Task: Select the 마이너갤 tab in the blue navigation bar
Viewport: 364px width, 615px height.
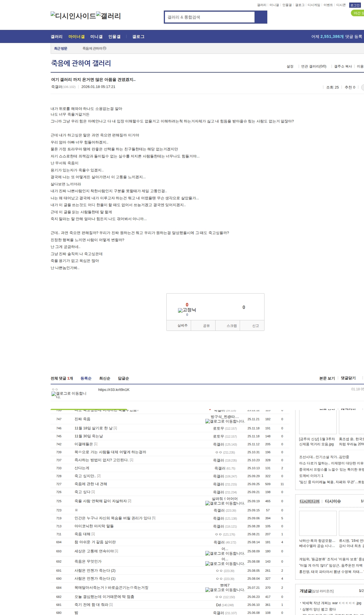Action: tap(76, 36)
